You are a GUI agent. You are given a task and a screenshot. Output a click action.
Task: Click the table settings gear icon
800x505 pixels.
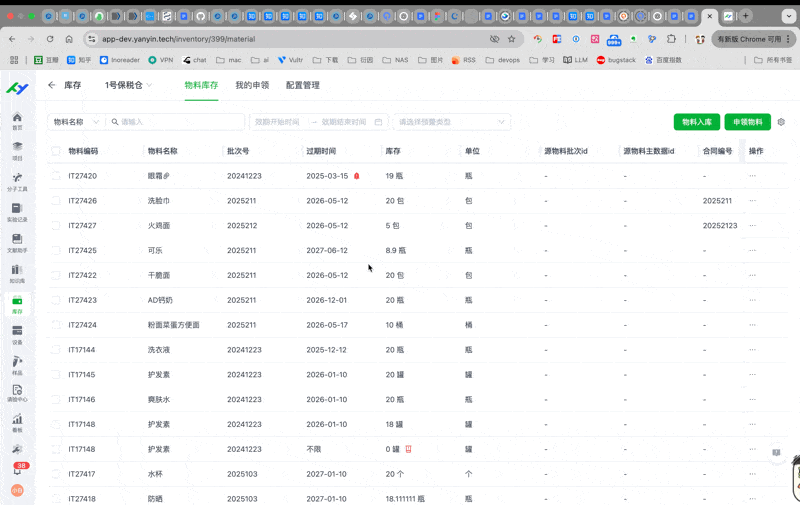point(781,122)
